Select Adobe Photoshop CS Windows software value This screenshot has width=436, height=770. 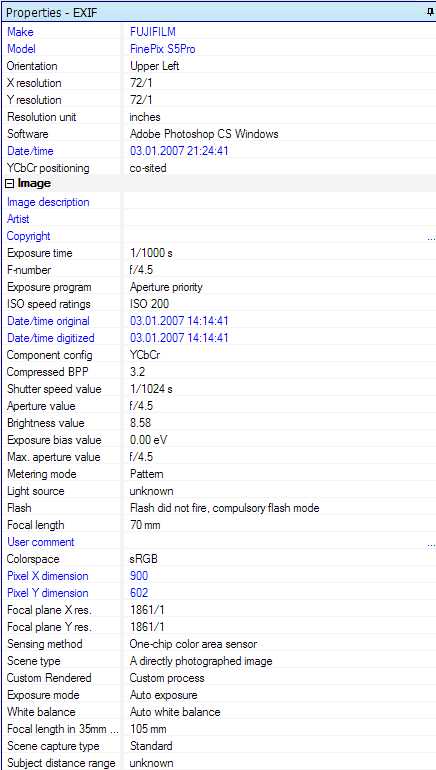tap(204, 134)
